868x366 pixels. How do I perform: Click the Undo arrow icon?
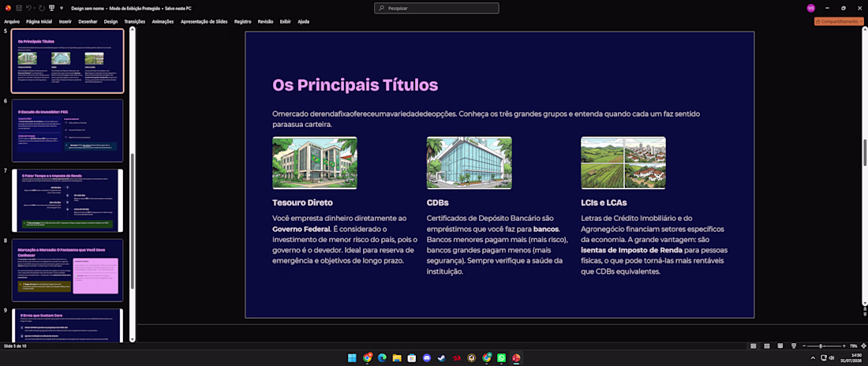click(28, 9)
